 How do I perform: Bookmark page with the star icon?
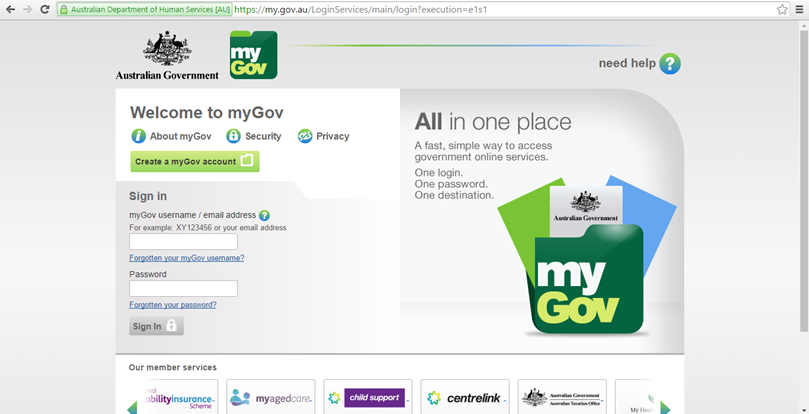click(782, 9)
